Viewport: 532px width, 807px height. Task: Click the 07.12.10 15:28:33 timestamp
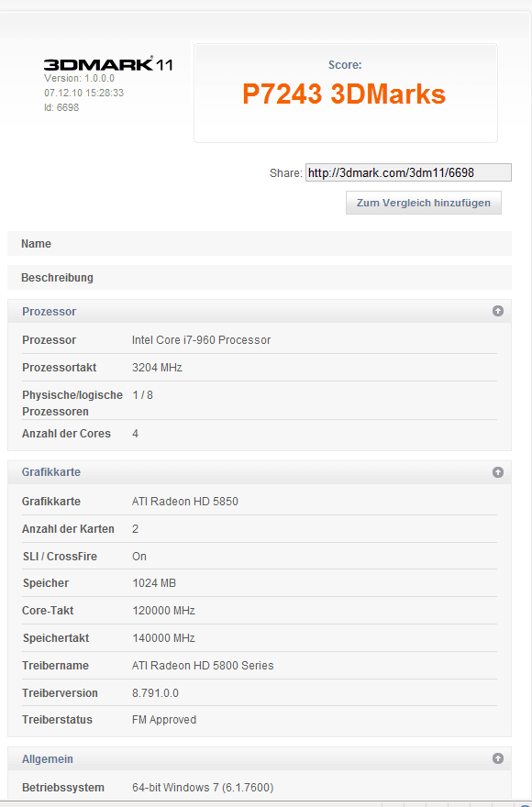click(x=84, y=94)
